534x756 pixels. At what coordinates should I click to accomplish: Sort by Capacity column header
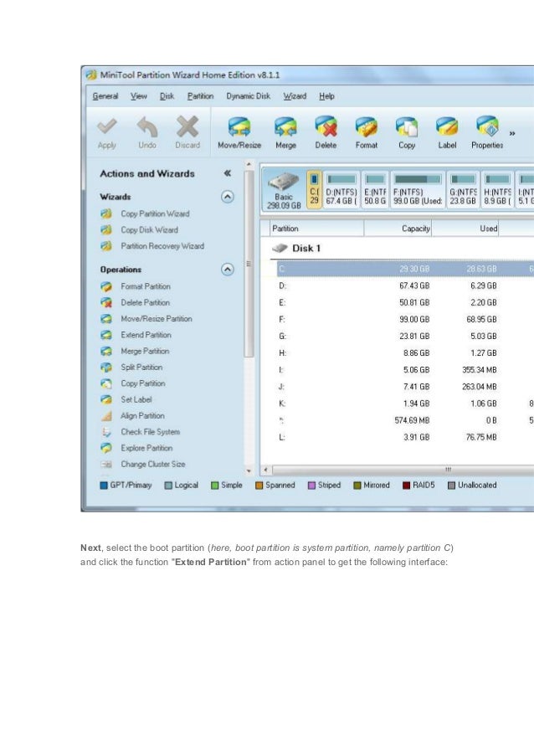pos(398,229)
